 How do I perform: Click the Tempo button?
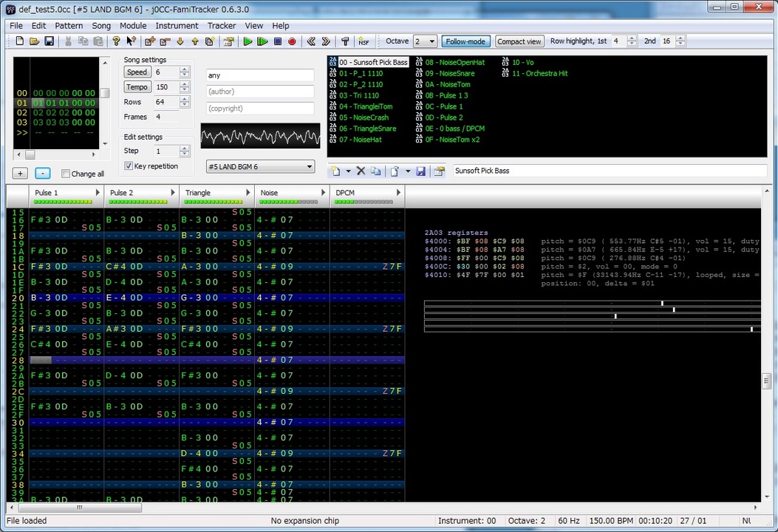[x=137, y=87]
